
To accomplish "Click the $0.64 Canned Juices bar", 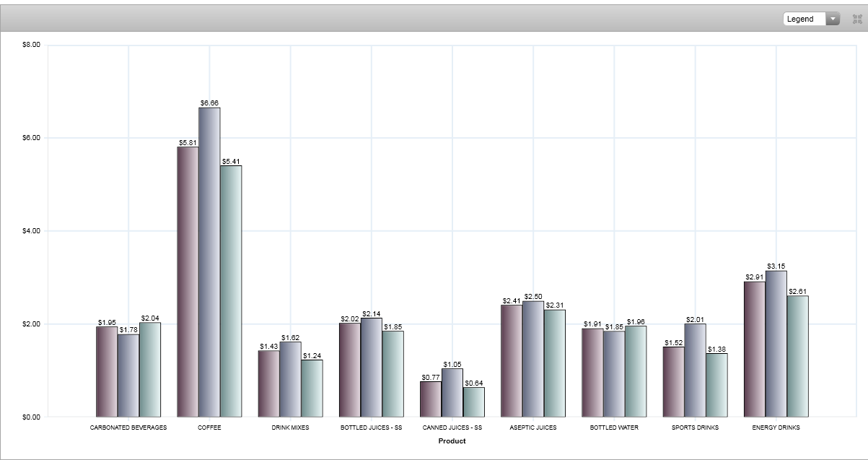I will pos(474,402).
